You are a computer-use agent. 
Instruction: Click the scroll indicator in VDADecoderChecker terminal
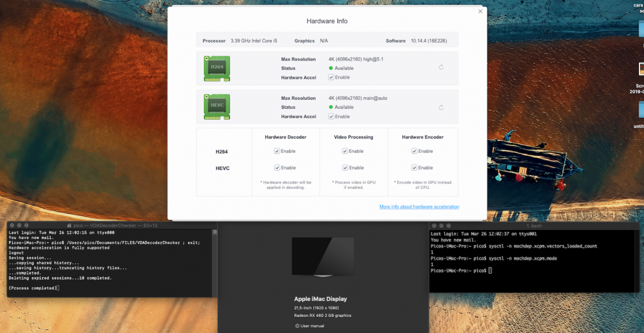pos(214,232)
